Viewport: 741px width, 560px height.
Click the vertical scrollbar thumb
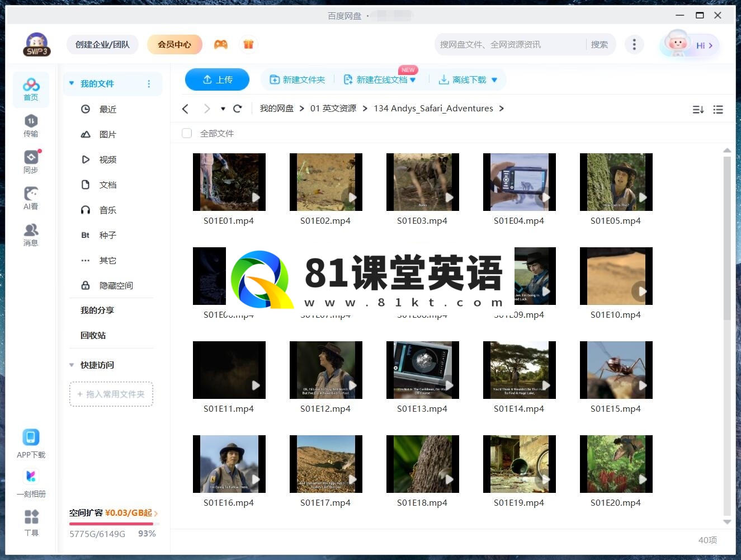click(x=727, y=238)
